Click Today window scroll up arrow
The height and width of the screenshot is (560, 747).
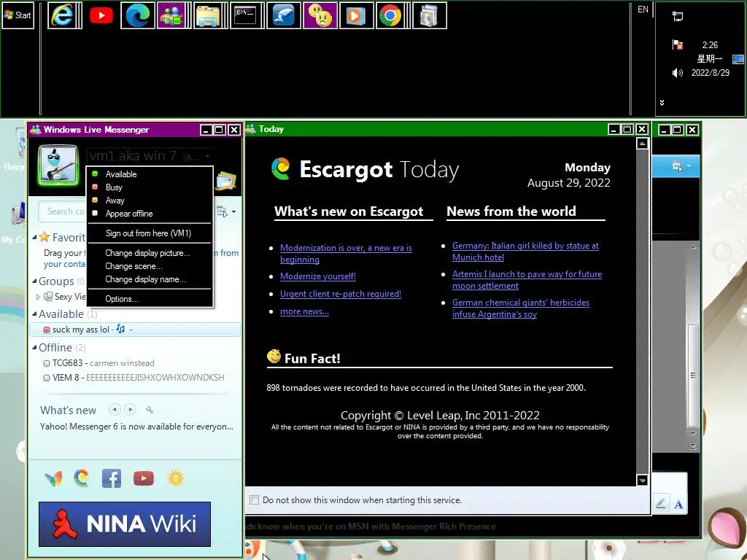click(642, 144)
